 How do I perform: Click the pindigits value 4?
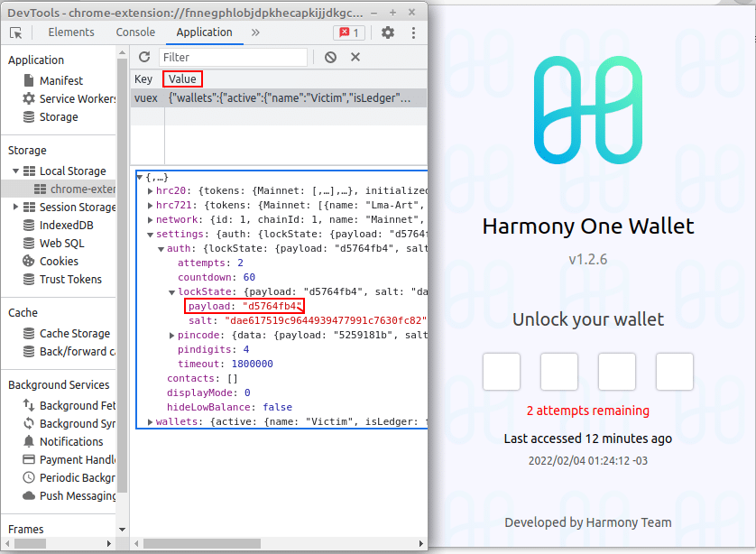tap(246, 349)
